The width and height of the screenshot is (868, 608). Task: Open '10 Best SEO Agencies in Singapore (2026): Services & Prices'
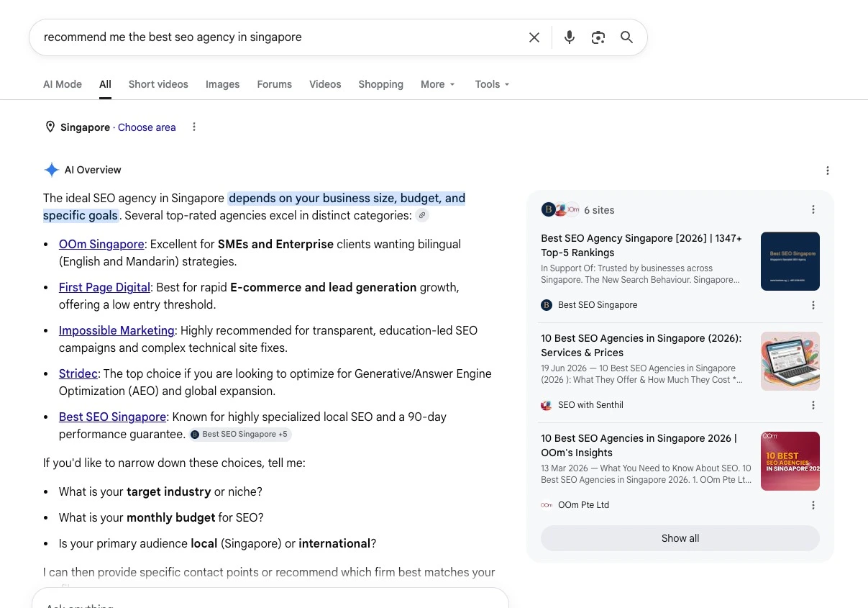(641, 345)
